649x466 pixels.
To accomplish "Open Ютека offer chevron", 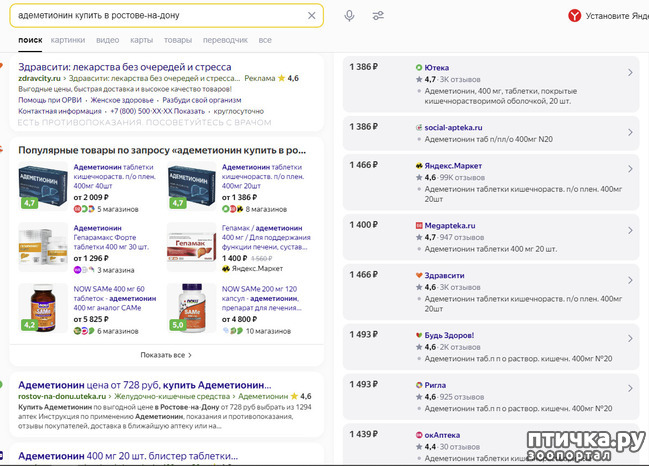I will (630, 72).
